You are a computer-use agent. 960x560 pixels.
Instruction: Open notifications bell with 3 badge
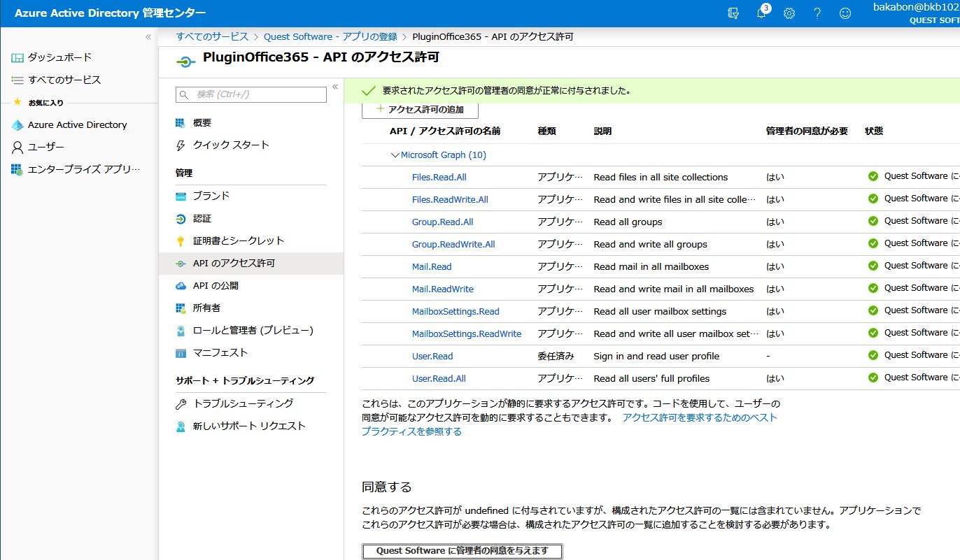point(762,13)
